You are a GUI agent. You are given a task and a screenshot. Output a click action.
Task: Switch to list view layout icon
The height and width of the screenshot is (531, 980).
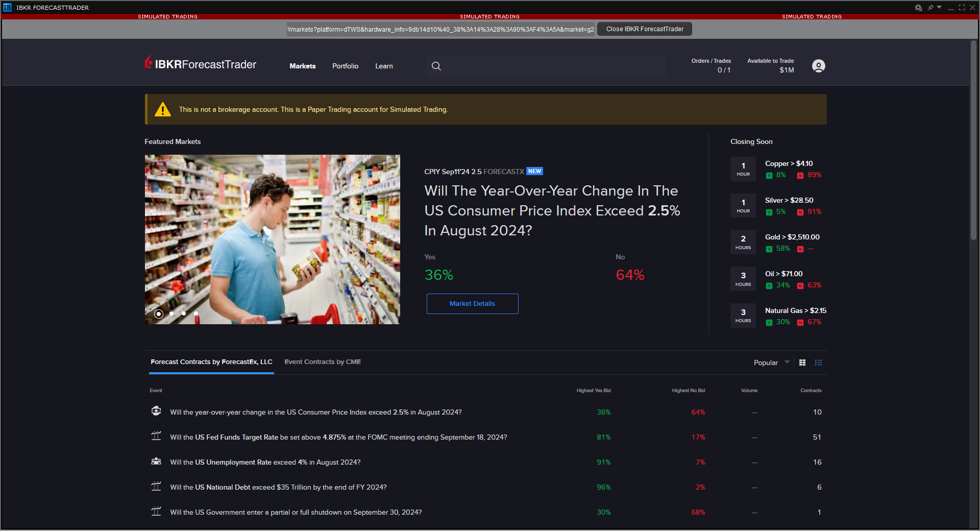coord(819,363)
